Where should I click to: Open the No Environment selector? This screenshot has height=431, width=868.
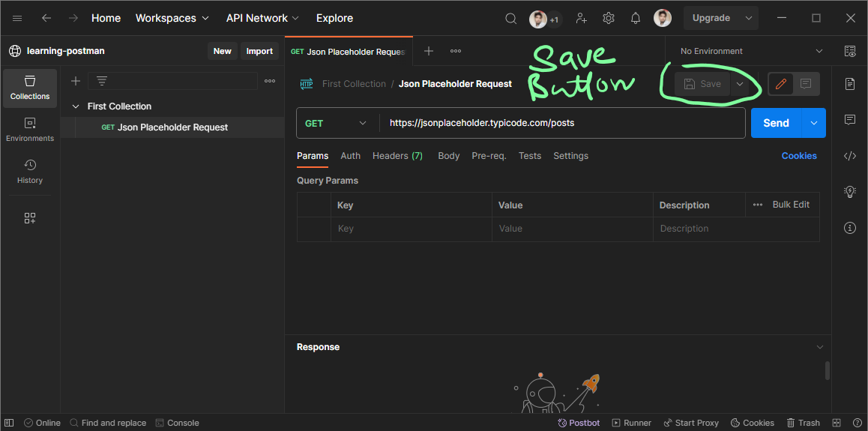tap(750, 51)
